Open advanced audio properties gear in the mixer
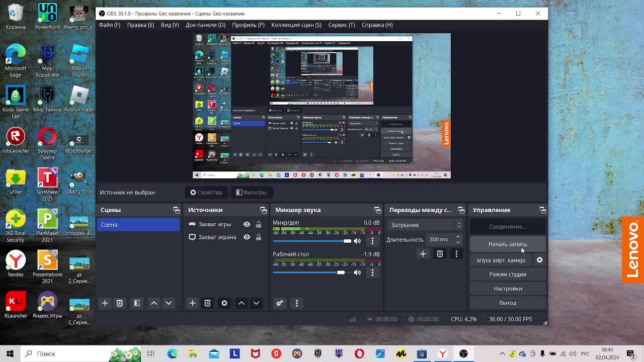 pos(280,303)
